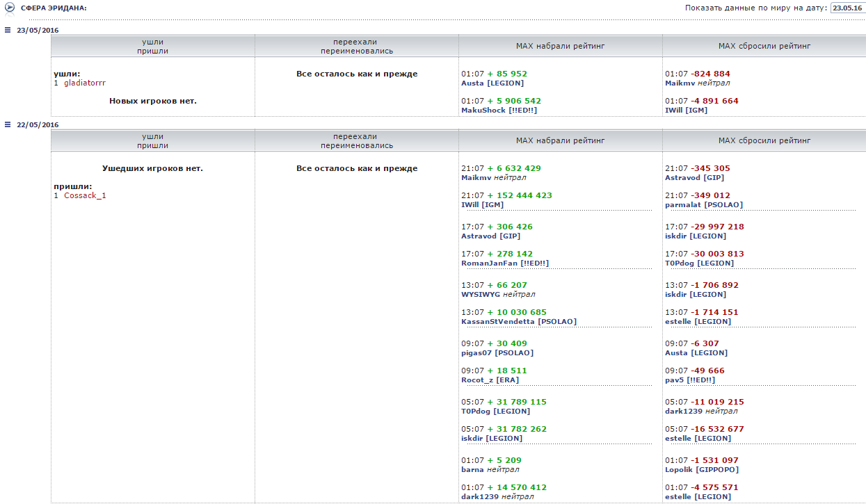Click KassanStVendetta [PSOLAO] player link
866x504 pixels.
pyautogui.click(x=518, y=322)
